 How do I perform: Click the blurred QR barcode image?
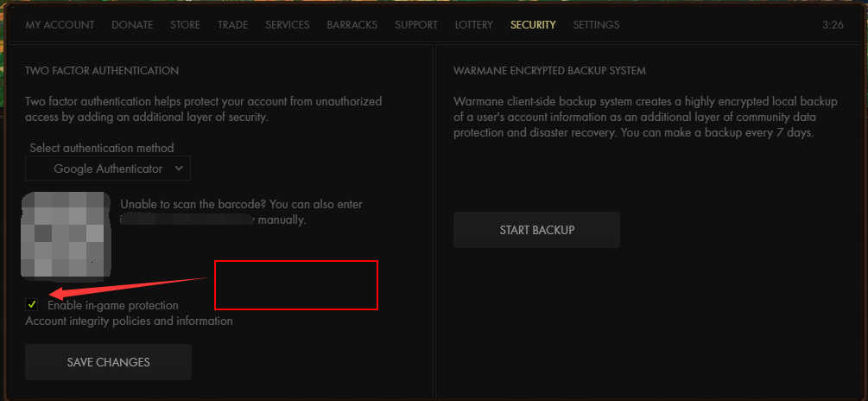[67, 235]
